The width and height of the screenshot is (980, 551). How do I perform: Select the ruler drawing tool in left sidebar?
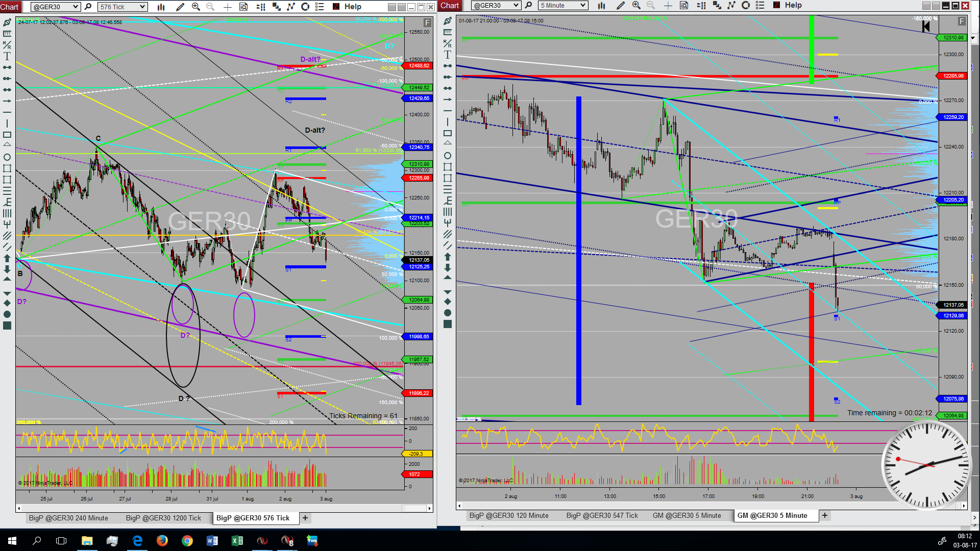point(7,34)
